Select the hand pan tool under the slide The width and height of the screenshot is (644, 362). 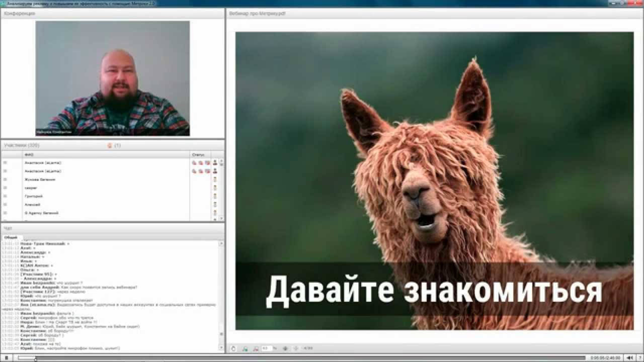tap(233, 348)
